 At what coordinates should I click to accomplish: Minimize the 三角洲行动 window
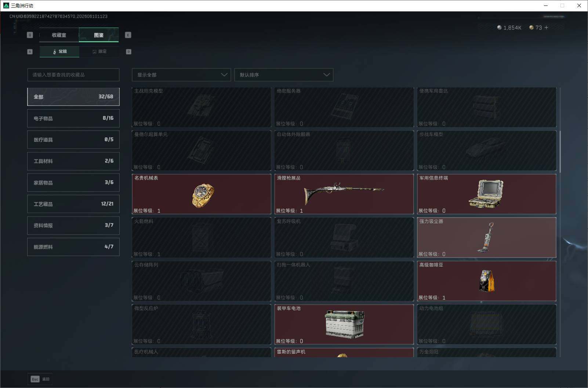pos(546,6)
